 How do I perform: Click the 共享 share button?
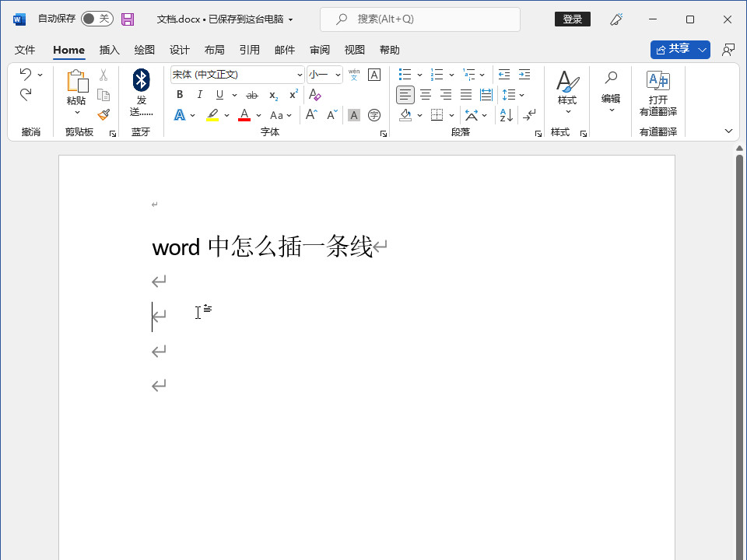[x=674, y=50]
